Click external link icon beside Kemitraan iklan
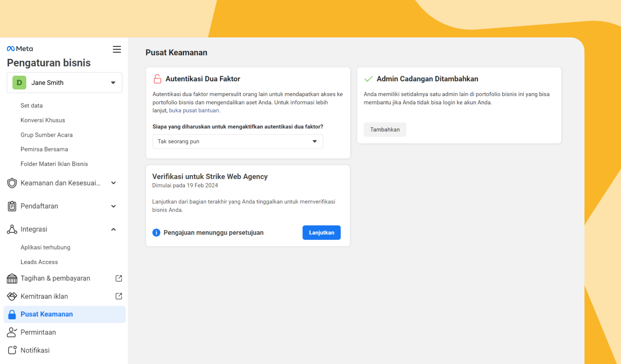Image resolution: width=621 pixels, height=364 pixels. click(119, 296)
